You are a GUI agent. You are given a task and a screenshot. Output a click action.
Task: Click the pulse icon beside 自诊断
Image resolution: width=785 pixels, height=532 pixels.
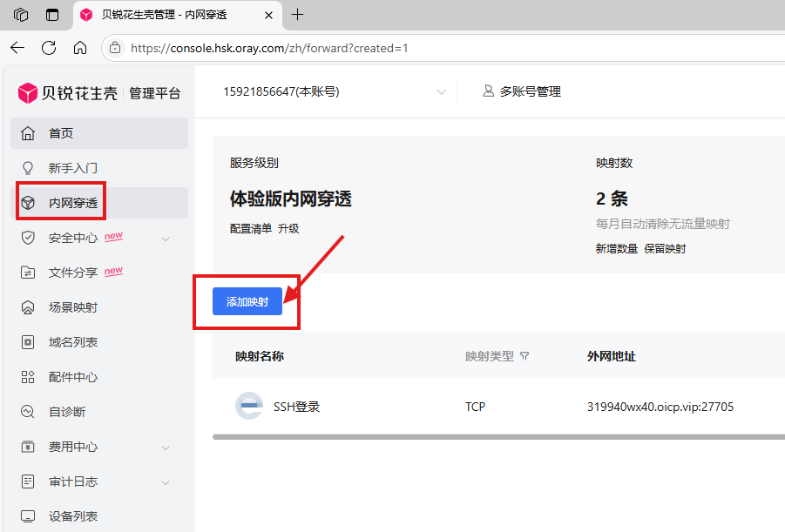click(x=28, y=412)
